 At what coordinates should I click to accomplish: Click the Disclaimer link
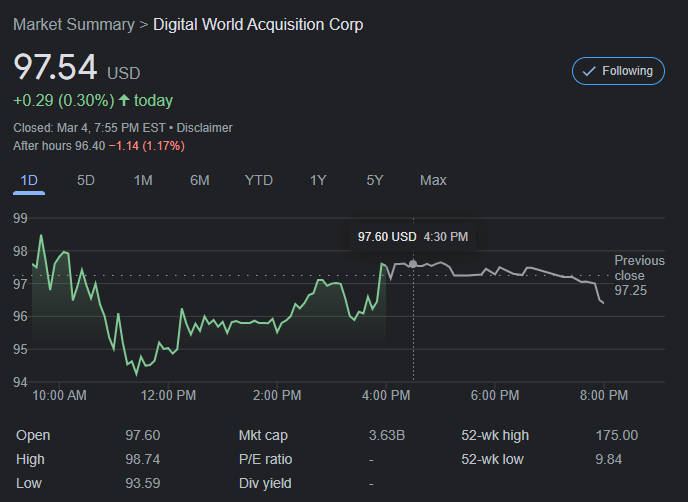pyautogui.click(x=205, y=128)
